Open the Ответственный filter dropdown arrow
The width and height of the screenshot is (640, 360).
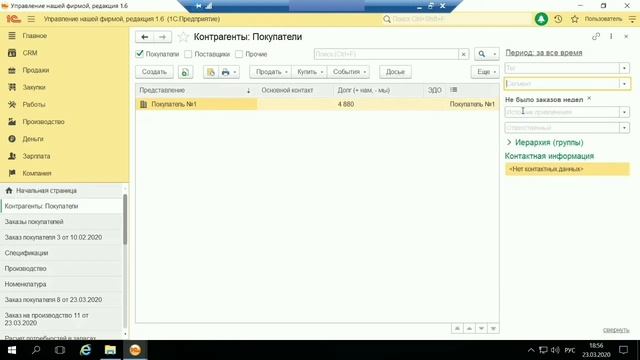(624, 128)
